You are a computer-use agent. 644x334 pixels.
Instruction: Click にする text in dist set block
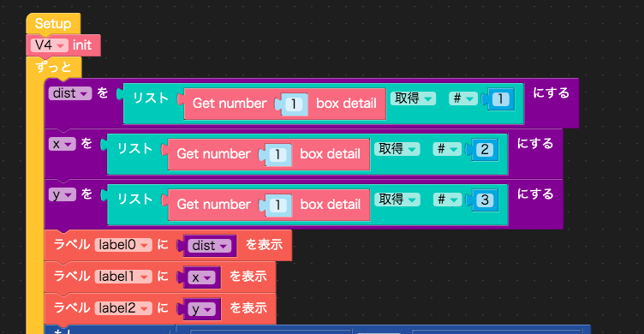pyautogui.click(x=552, y=93)
